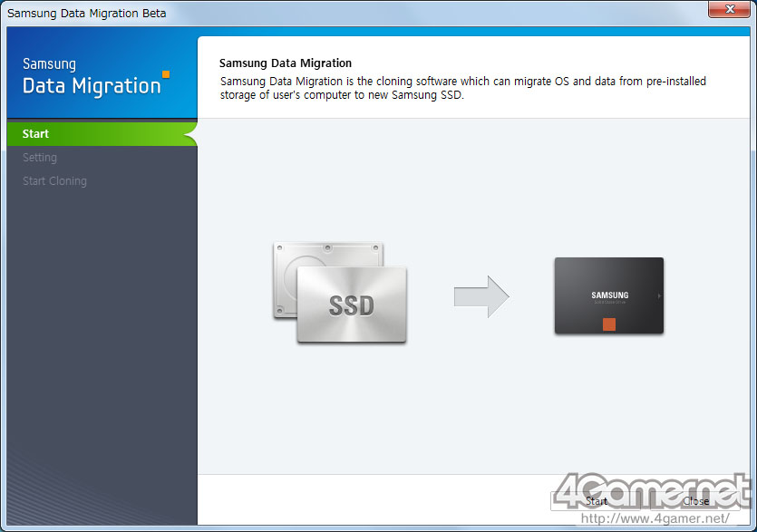This screenshot has height=532, width=757.
Task: Select the Start Cloning step
Action: tap(54, 181)
